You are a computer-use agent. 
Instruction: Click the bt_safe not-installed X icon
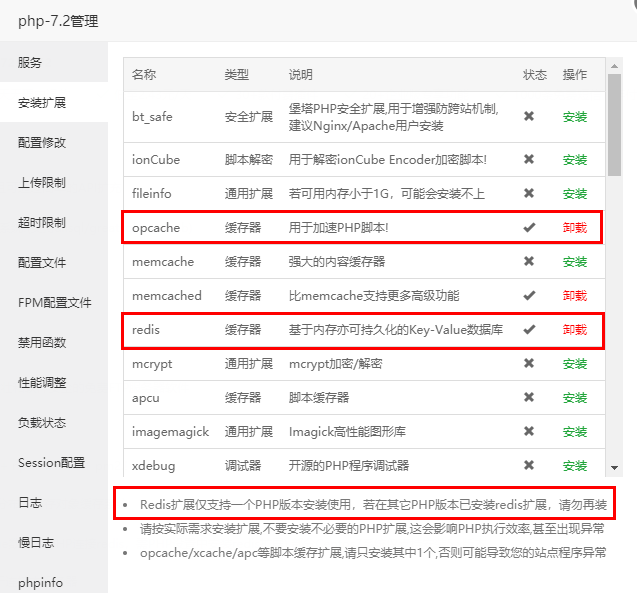[529, 116]
